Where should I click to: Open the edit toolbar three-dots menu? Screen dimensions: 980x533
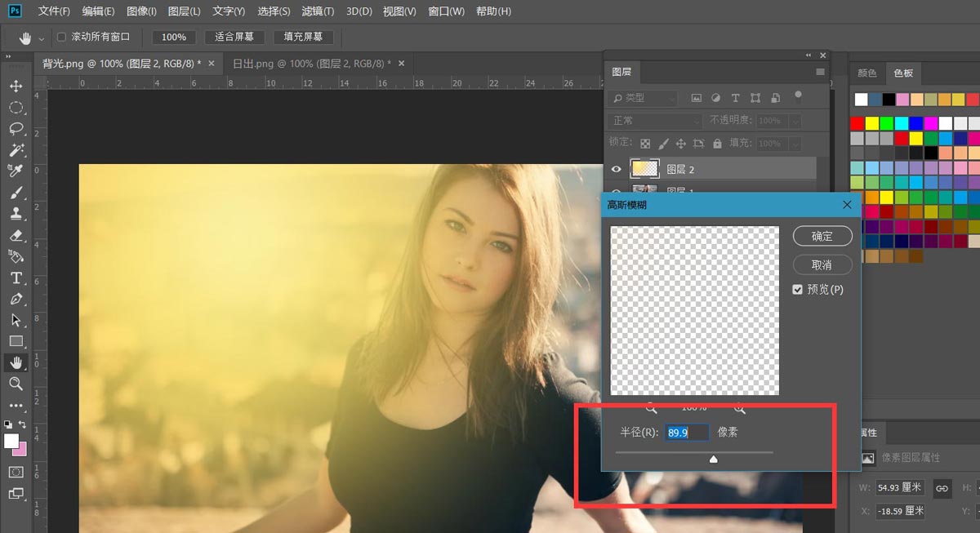coord(16,405)
